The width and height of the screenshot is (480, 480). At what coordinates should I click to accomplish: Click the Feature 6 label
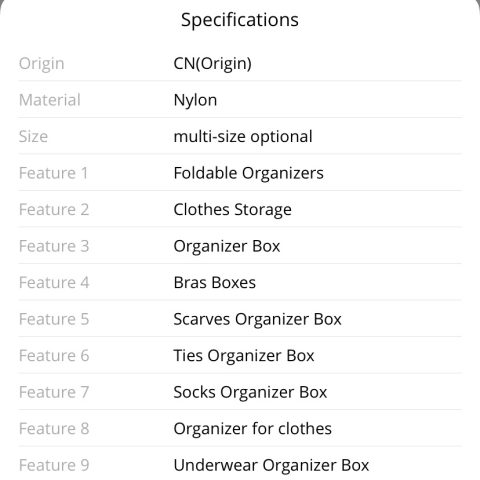pyautogui.click(x=54, y=355)
